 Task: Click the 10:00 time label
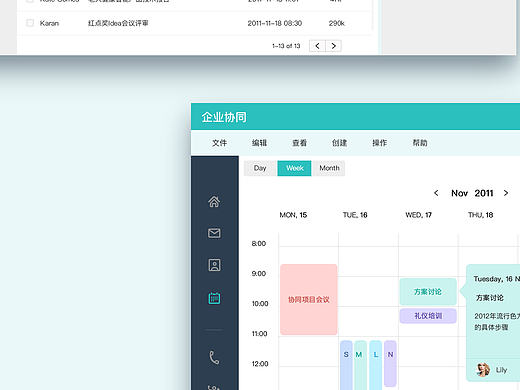tap(260, 304)
